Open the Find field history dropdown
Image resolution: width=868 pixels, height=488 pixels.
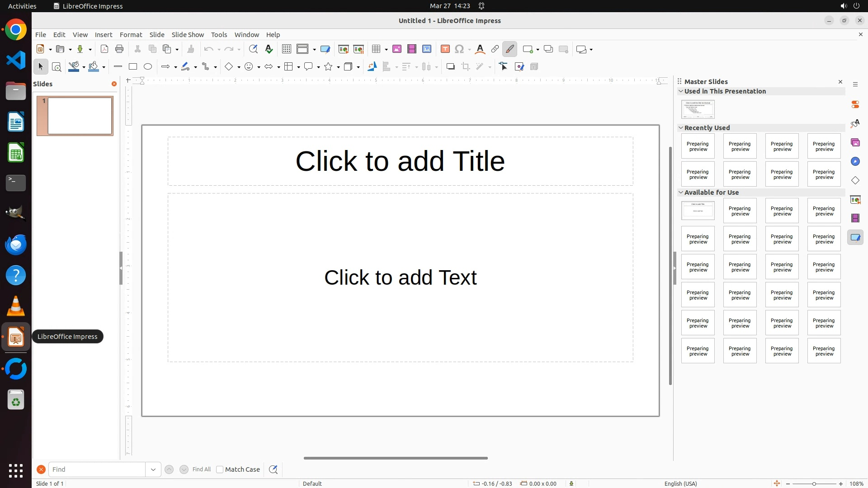coord(153,469)
